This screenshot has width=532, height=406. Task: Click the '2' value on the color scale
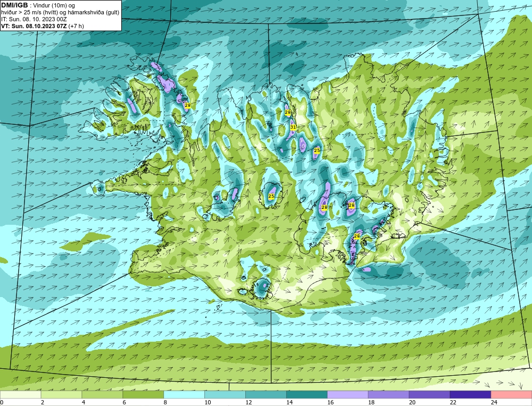(x=43, y=403)
